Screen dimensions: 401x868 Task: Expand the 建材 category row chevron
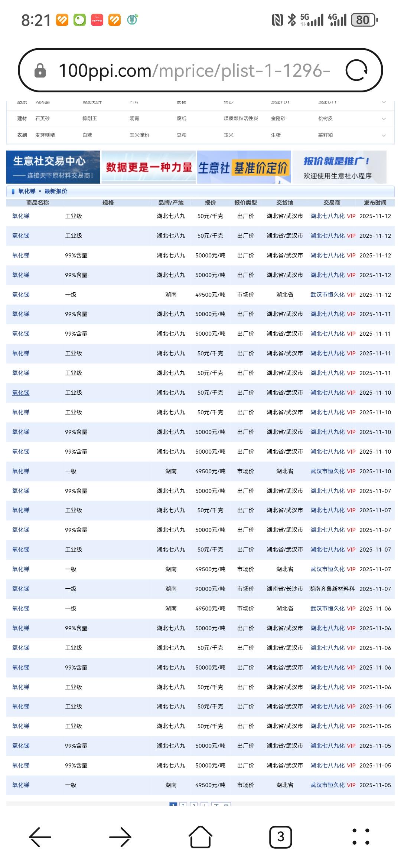tap(384, 119)
